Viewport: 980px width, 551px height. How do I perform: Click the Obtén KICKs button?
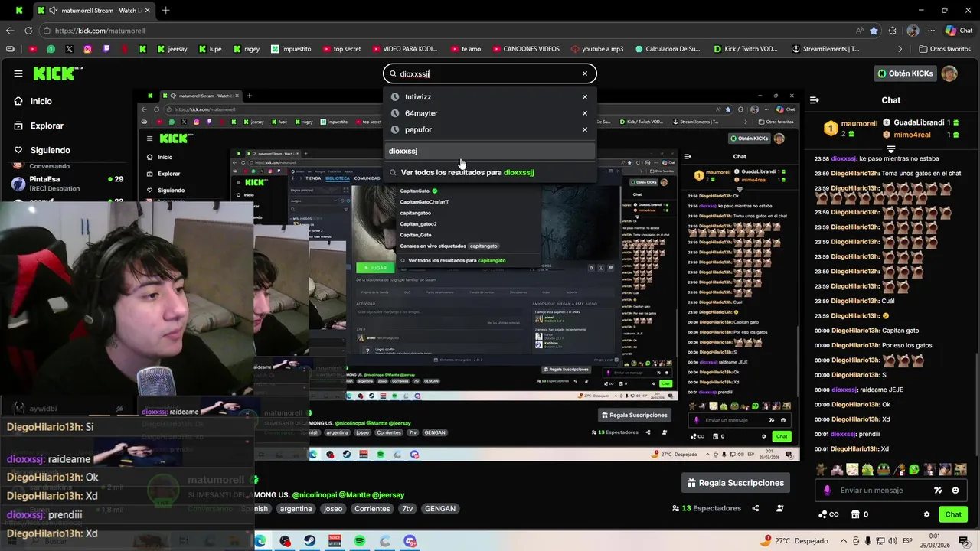click(905, 73)
